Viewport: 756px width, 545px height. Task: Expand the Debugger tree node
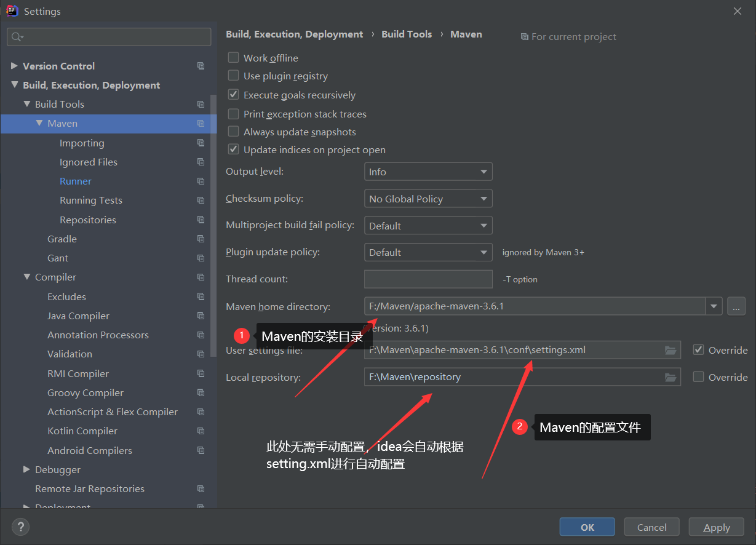point(26,469)
